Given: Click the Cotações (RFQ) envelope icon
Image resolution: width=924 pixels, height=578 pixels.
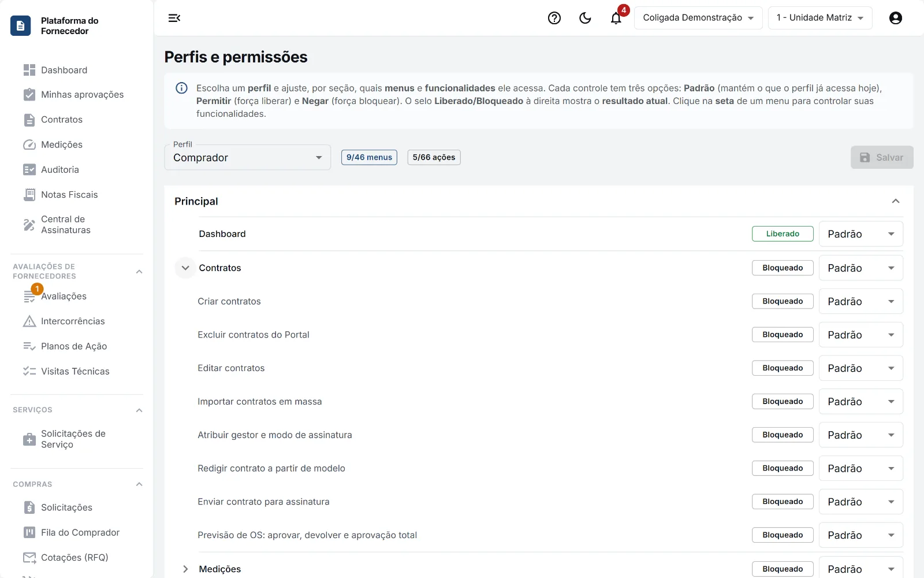Looking at the screenshot, I should point(29,558).
